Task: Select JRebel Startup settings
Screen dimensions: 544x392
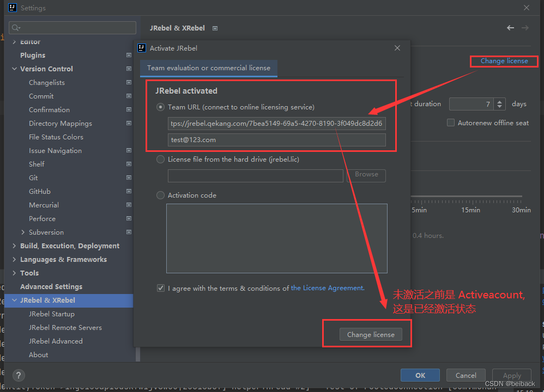Action: [52, 314]
